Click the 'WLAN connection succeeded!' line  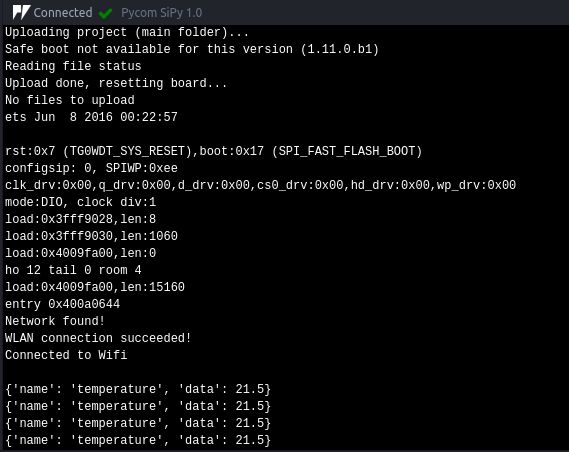98,338
